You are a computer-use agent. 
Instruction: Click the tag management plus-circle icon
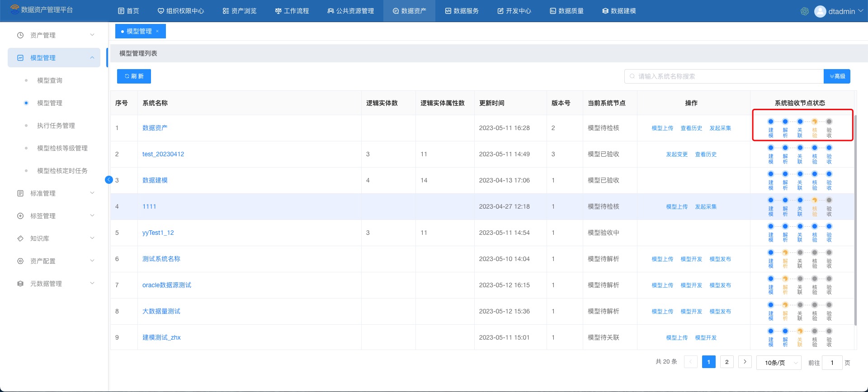(x=20, y=216)
